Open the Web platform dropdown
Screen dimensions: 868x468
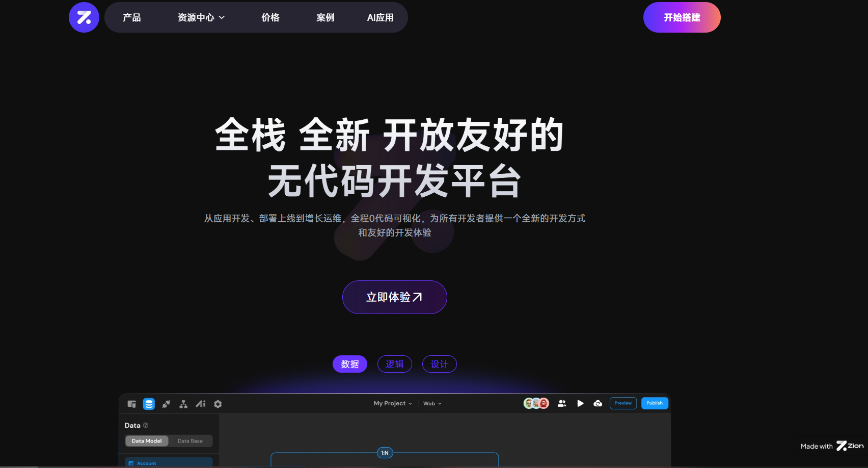tap(431, 403)
